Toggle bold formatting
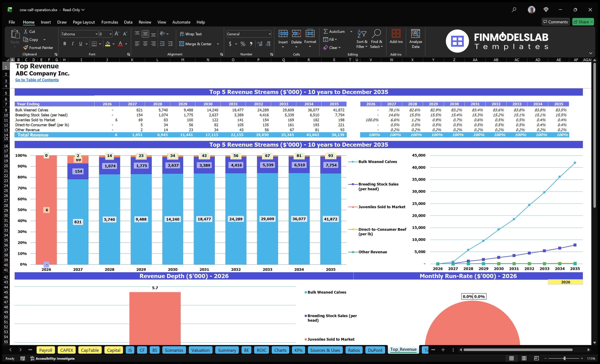600x364 pixels. pos(65,44)
